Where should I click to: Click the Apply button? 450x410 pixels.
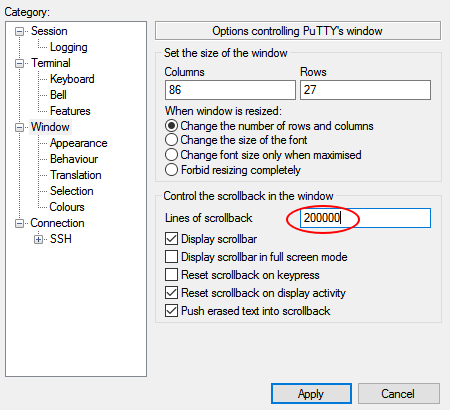coord(311,394)
